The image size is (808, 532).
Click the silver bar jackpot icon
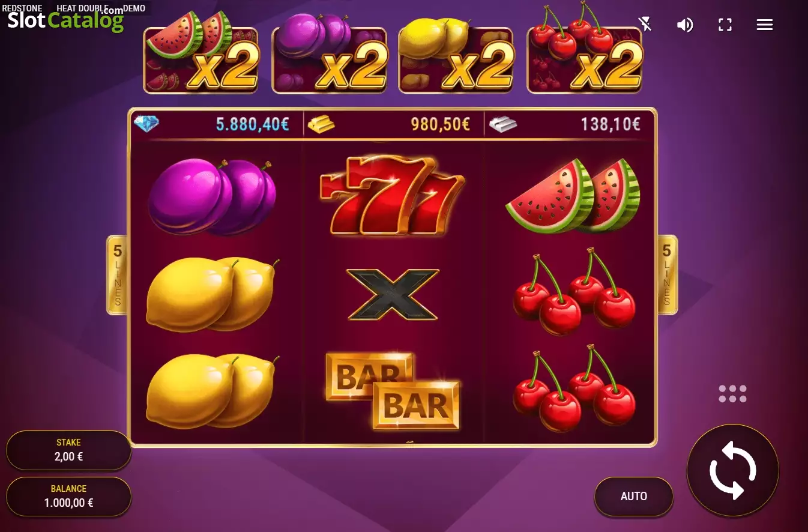click(x=502, y=124)
